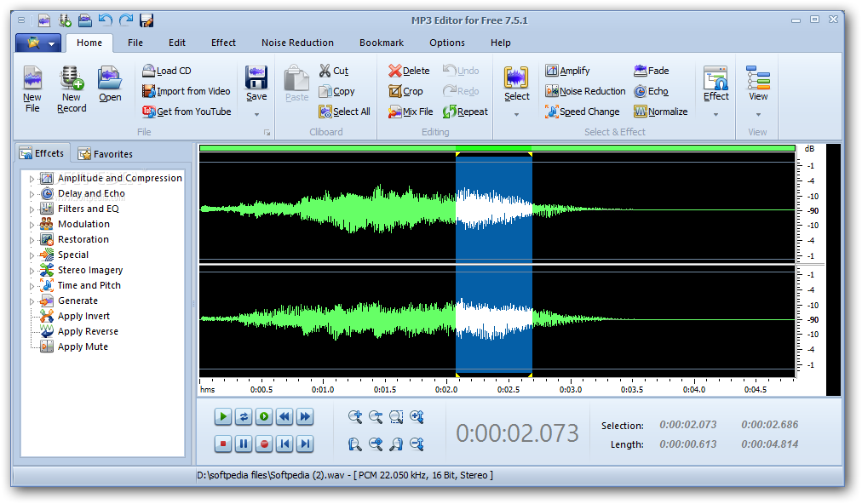Image resolution: width=862 pixels, height=504 pixels.
Task: Click the large View ribbon icon
Action: pyautogui.click(x=758, y=77)
